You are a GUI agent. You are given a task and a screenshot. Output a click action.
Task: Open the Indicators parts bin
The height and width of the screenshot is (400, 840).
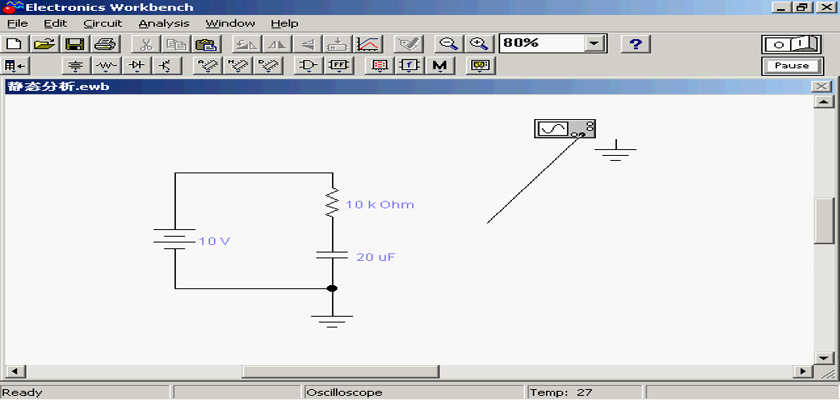379,66
